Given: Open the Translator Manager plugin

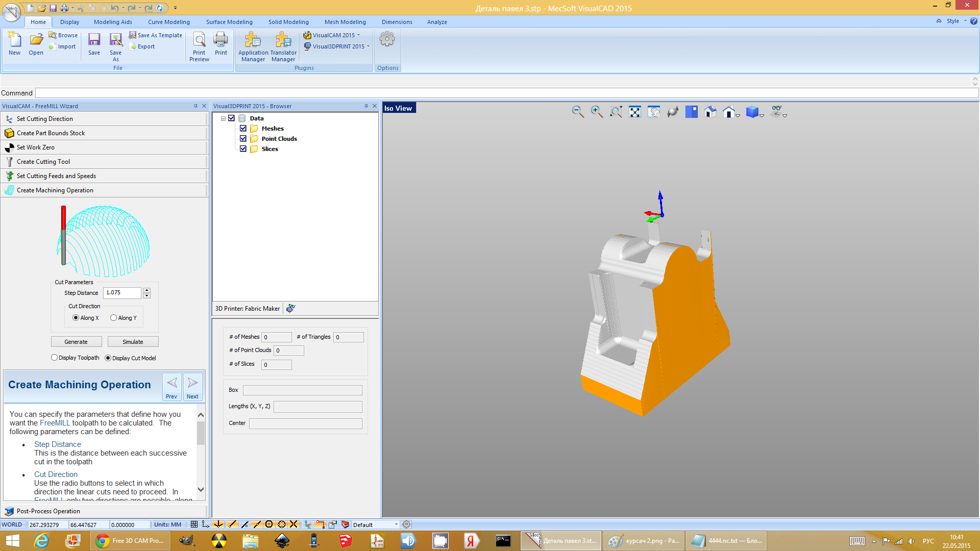Looking at the screenshot, I should pos(283,47).
